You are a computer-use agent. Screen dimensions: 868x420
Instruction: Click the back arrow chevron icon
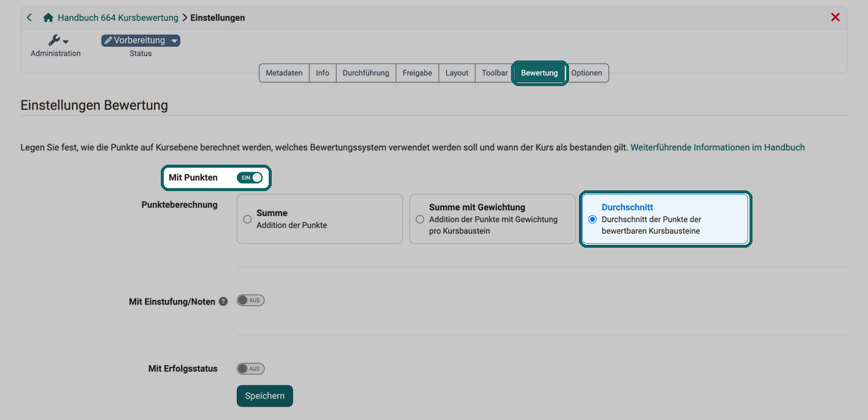[29, 17]
